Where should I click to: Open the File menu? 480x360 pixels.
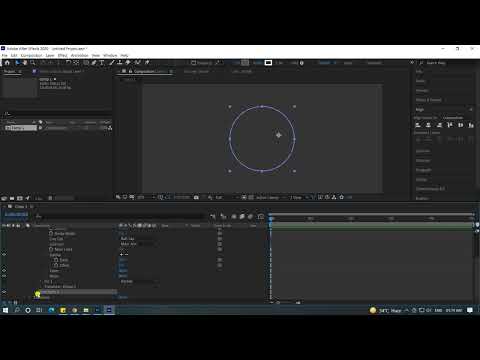4,55
